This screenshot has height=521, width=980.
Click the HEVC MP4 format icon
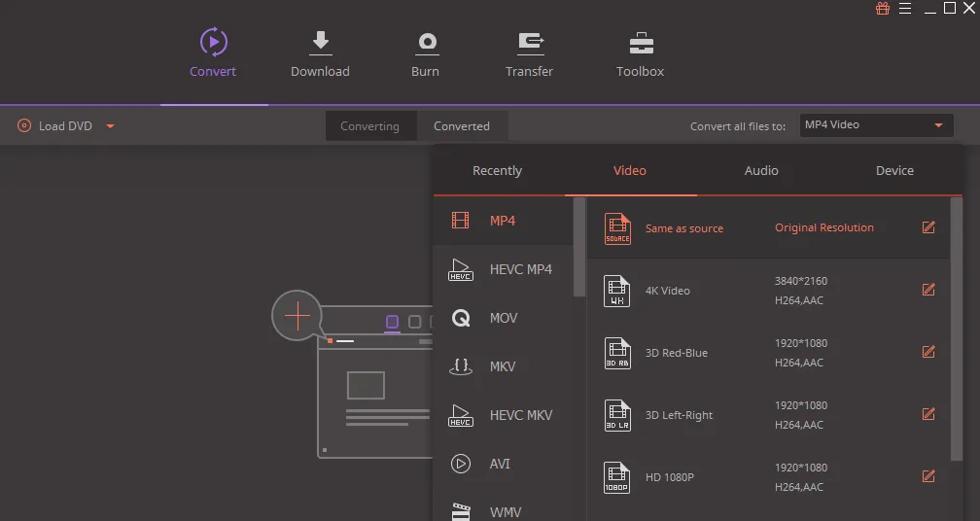[x=461, y=270]
